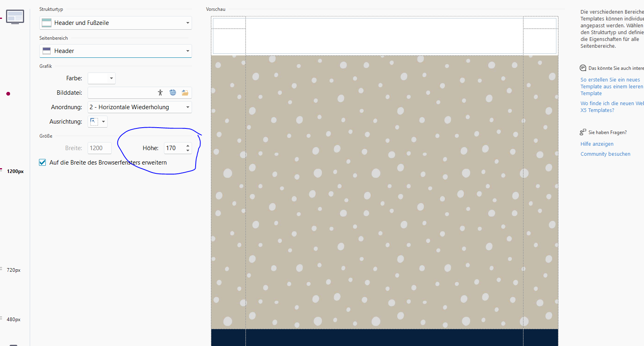The width and height of the screenshot is (644, 346).
Task: Open the Farbe color picker swatch
Action: click(101, 78)
